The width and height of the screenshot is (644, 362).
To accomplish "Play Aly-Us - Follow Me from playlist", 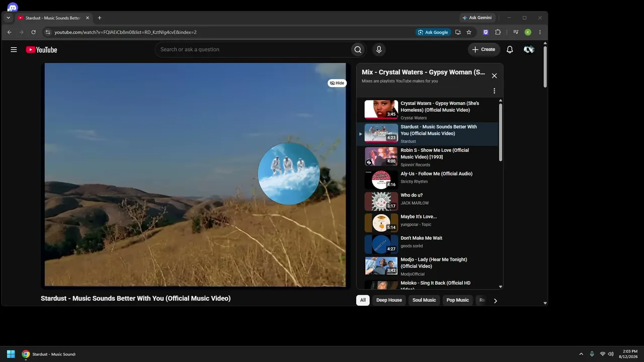I will click(x=428, y=178).
